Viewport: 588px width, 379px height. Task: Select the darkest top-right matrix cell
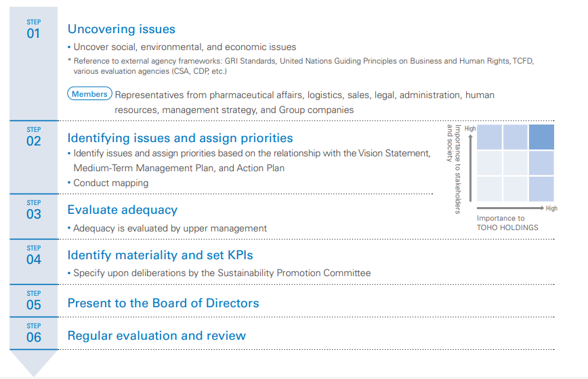[x=541, y=137]
